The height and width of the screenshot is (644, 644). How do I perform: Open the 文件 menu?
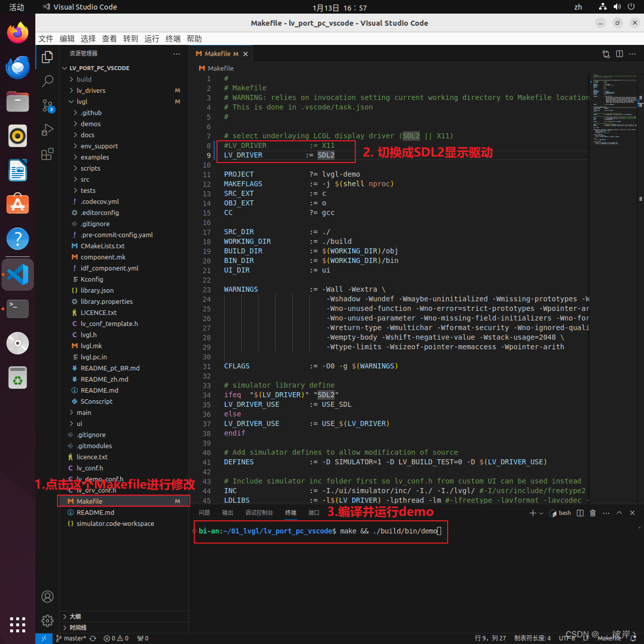46,39
